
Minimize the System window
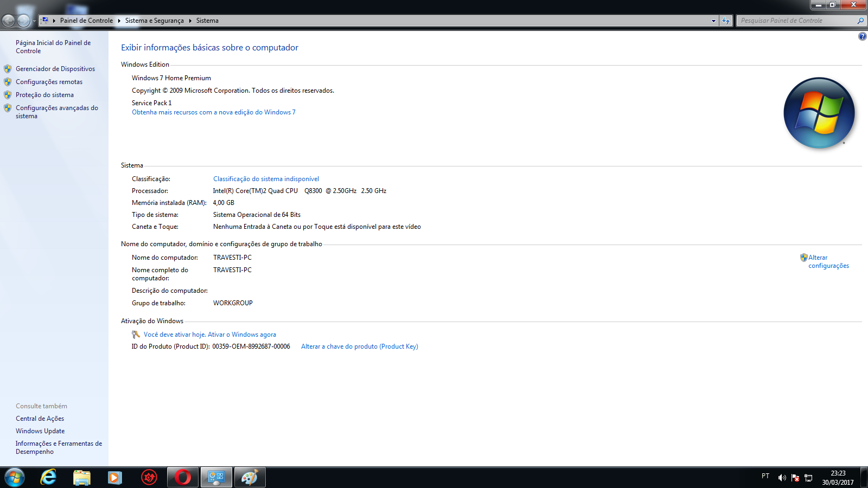click(818, 5)
